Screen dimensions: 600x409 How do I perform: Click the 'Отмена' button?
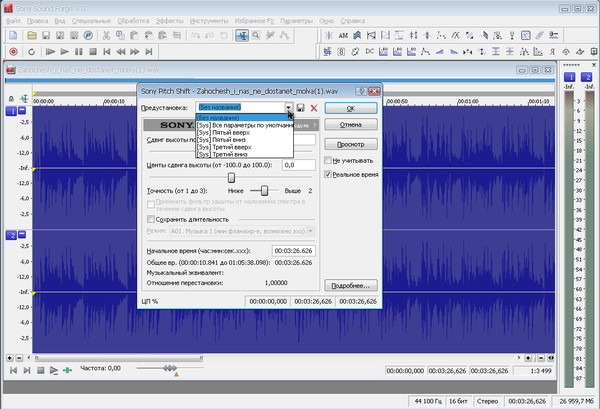(x=351, y=125)
